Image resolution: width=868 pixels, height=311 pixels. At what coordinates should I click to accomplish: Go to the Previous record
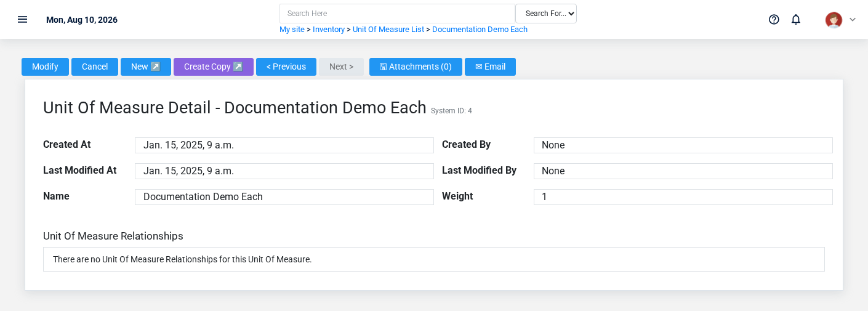click(286, 67)
